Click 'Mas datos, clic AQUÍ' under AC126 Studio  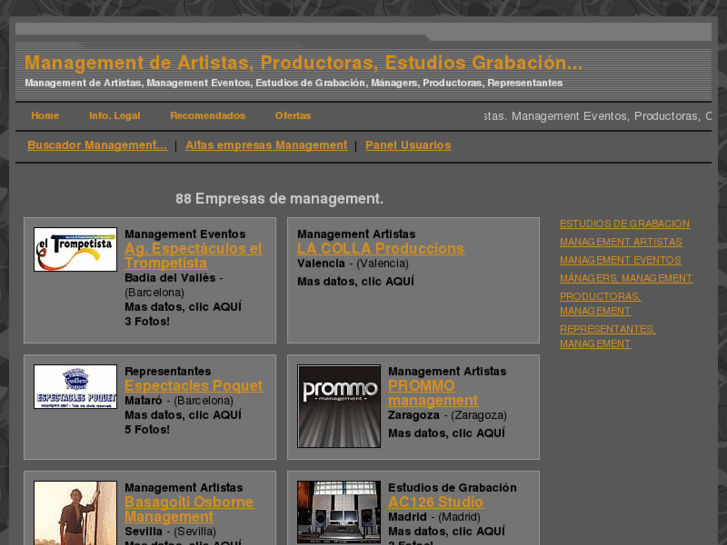446,532
